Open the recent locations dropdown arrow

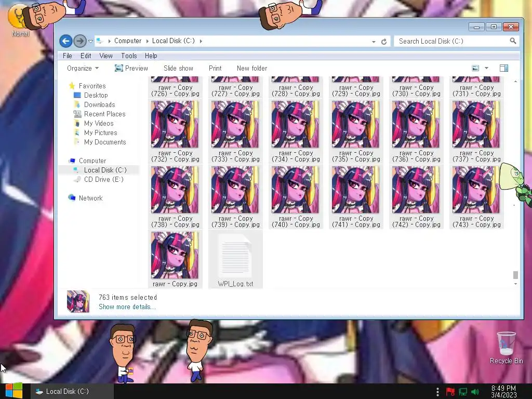(x=90, y=42)
